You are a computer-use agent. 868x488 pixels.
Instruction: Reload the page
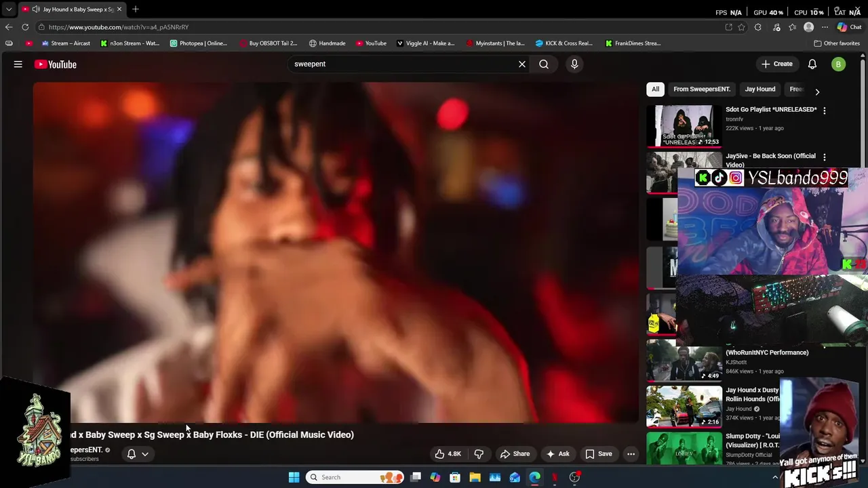click(x=25, y=27)
